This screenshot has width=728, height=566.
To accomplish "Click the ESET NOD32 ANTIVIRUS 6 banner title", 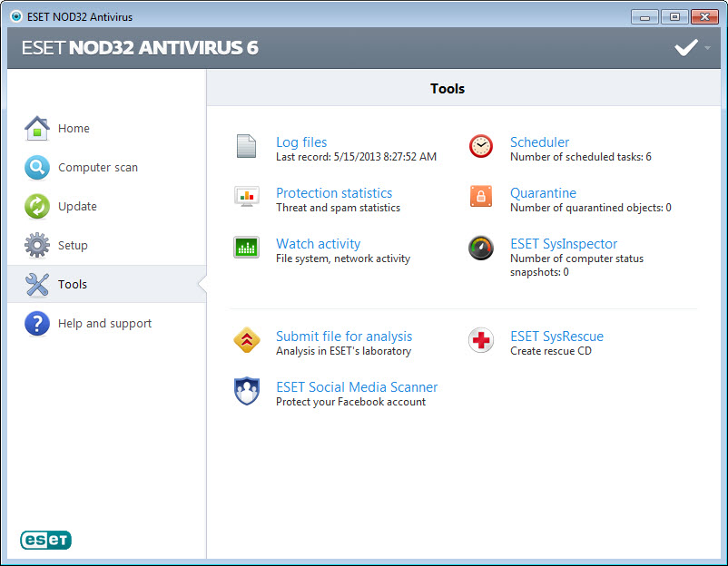I will (x=140, y=48).
